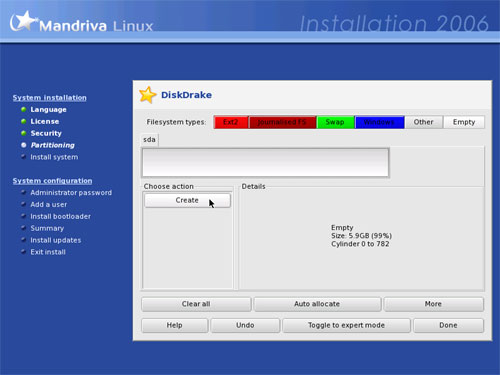Screen dimensions: 500x375
Task: Click the Create action button
Action: pyautogui.click(x=187, y=200)
